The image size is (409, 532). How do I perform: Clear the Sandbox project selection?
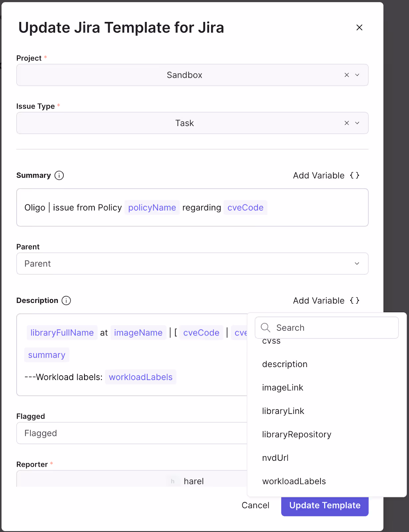coord(347,75)
